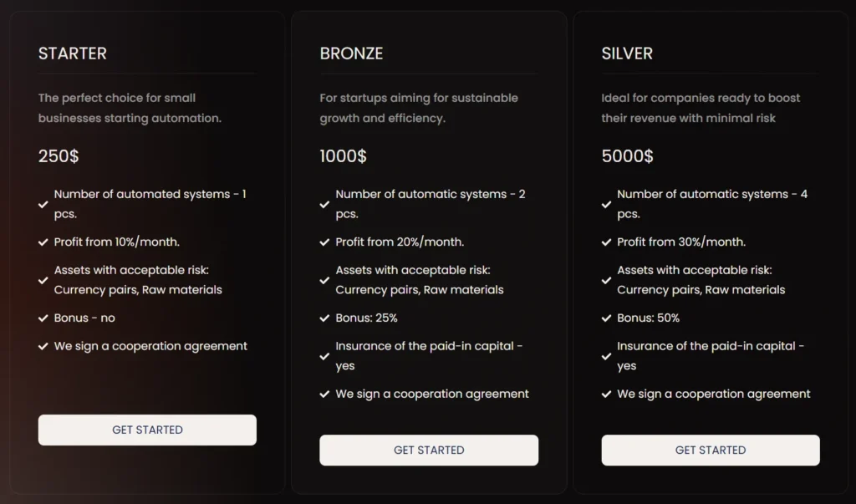856x504 pixels.
Task: Click GET STARTED button in Bronze plan
Action: (428, 450)
